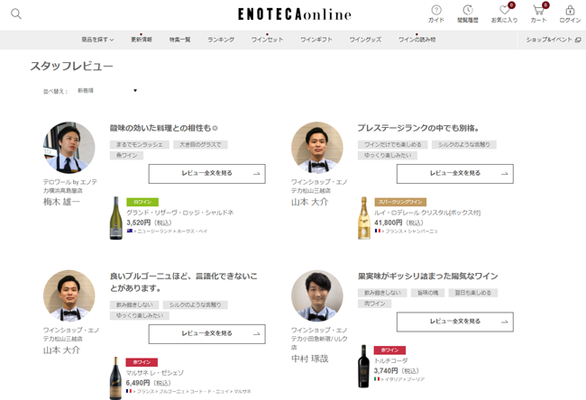Select ゆっくり楽しみたい tag in Marsannay review
This screenshot has width=586, height=400.
click(139, 316)
